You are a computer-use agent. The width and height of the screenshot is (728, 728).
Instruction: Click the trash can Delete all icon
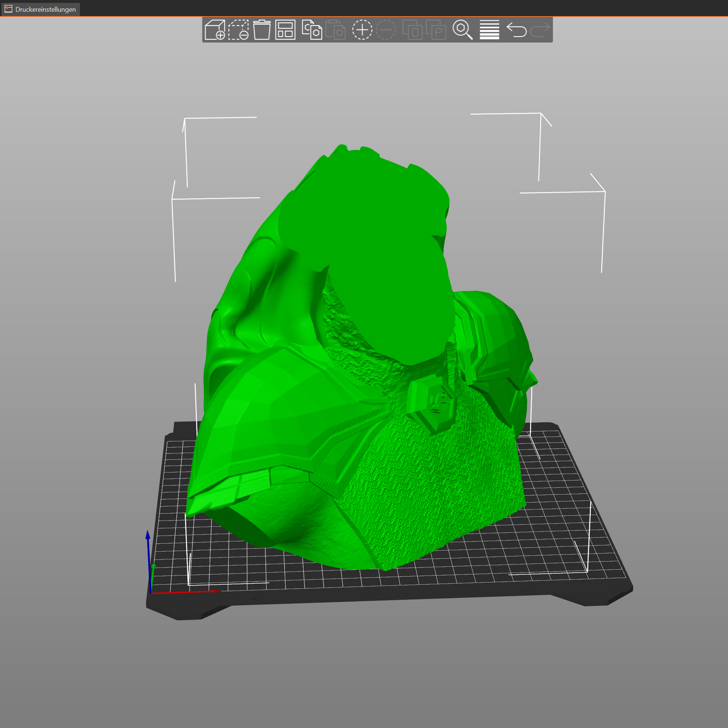coord(261,30)
